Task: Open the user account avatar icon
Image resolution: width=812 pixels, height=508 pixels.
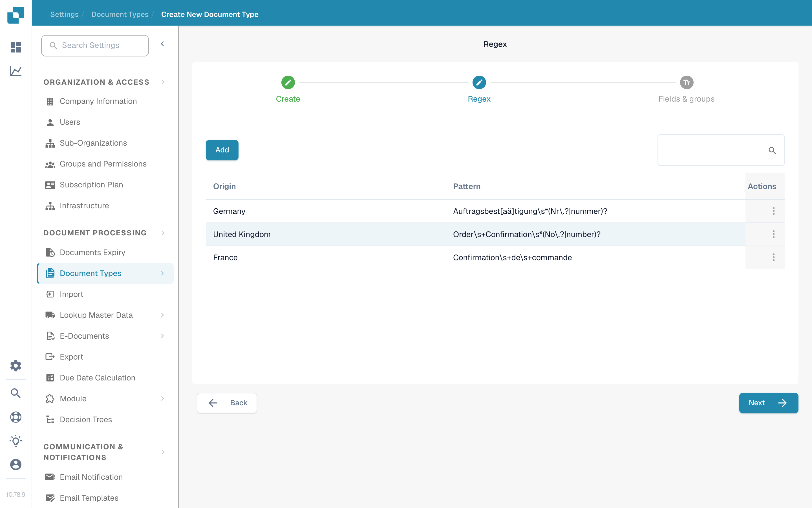Action: coord(16,465)
